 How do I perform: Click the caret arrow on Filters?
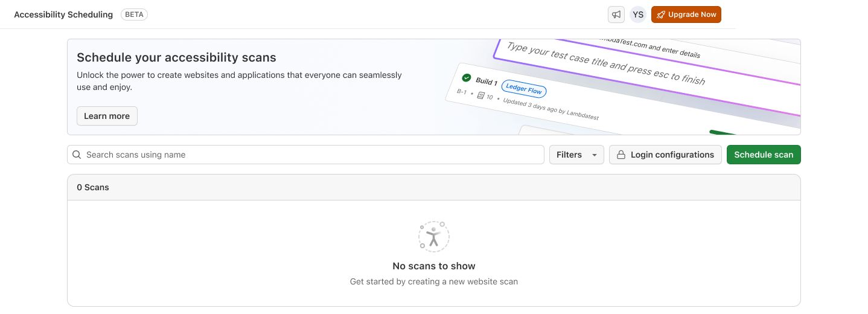594,155
